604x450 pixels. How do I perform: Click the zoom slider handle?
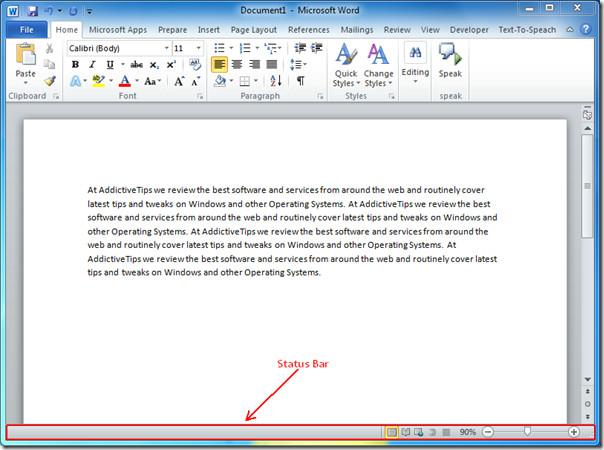tap(526, 432)
